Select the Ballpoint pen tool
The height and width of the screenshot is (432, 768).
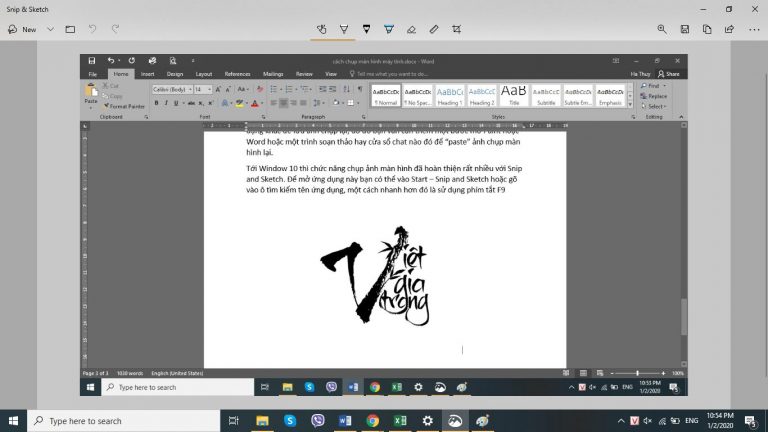344,30
